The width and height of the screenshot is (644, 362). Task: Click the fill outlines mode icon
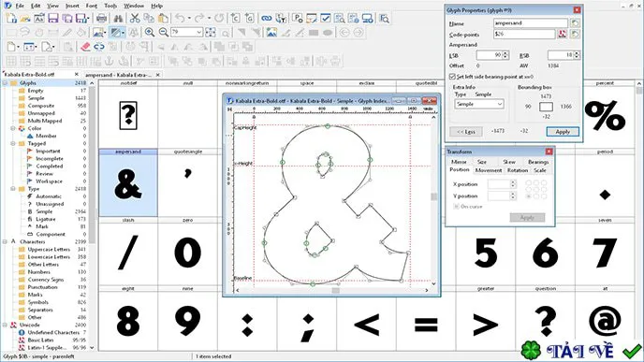(x=116, y=33)
